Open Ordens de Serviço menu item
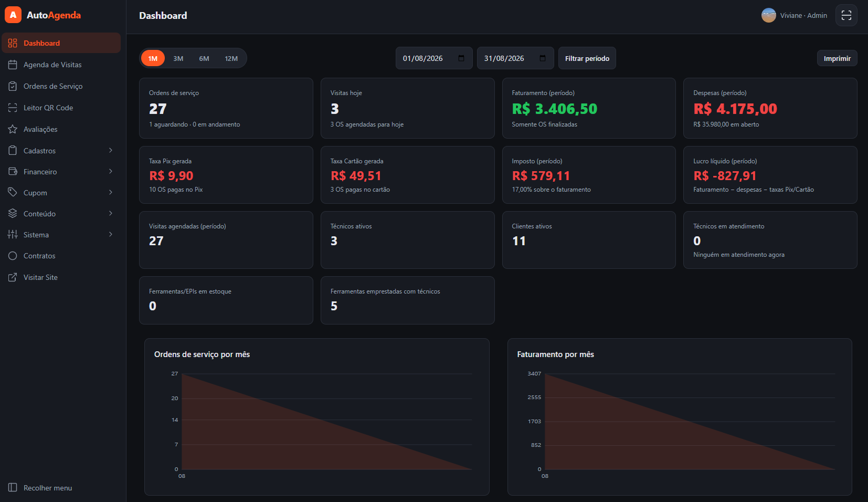 click(x=61, y=86)
